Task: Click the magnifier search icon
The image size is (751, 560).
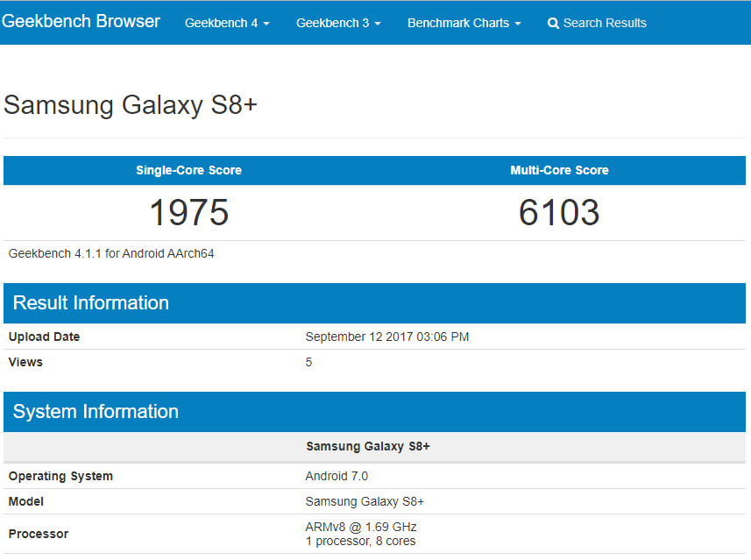Action: pos(553,23)
